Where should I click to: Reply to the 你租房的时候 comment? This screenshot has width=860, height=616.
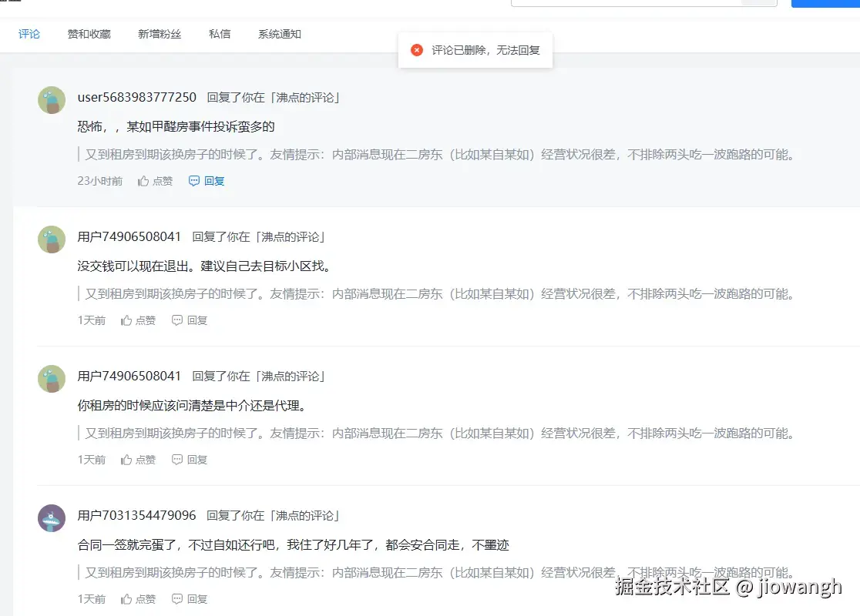pyautogui.click(x=190, y=460)
